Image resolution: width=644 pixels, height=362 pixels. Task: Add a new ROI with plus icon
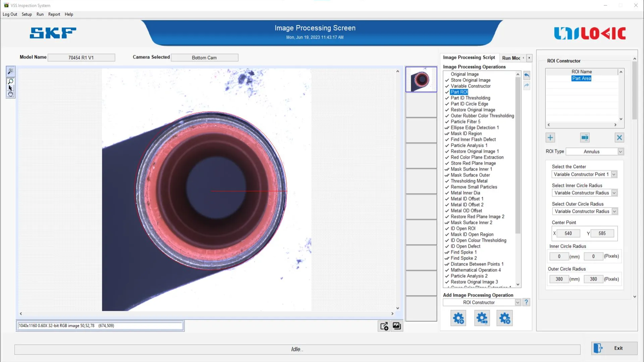pyautogui.click(x=550, y=137)
